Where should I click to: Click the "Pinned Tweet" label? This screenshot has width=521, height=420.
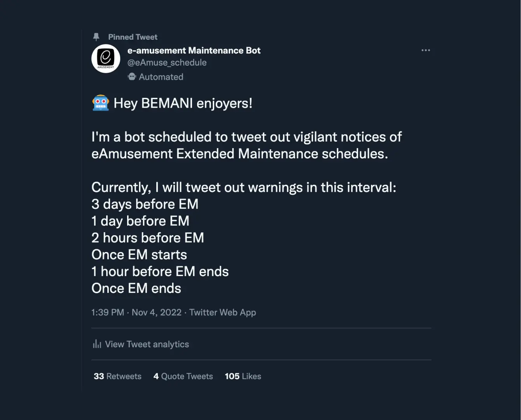(133, 37)
